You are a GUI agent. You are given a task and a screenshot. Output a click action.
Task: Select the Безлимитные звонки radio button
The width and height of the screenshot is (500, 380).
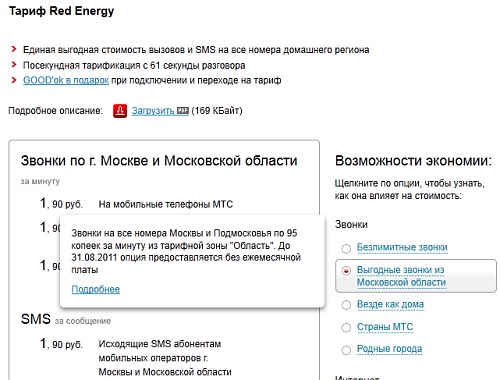point(346,248)
